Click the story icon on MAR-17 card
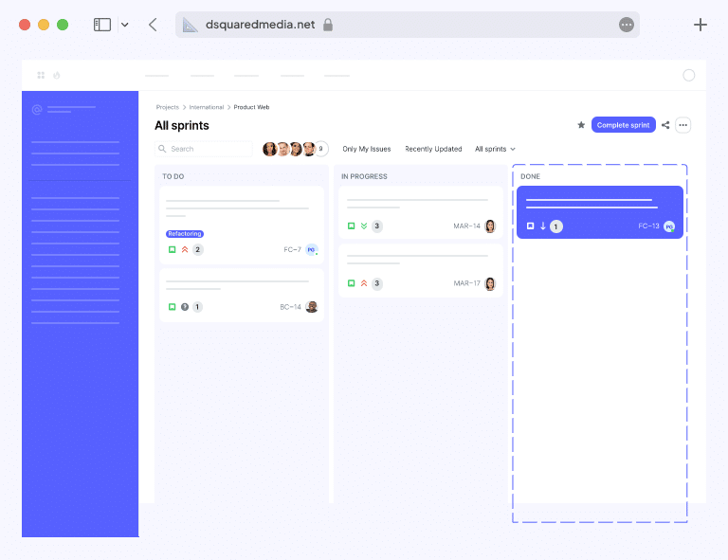Screen dimensions: 728x560 (351, 283)
